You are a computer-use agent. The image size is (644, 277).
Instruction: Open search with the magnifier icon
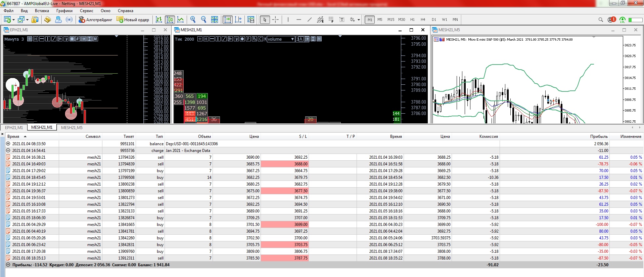(601, 19)
